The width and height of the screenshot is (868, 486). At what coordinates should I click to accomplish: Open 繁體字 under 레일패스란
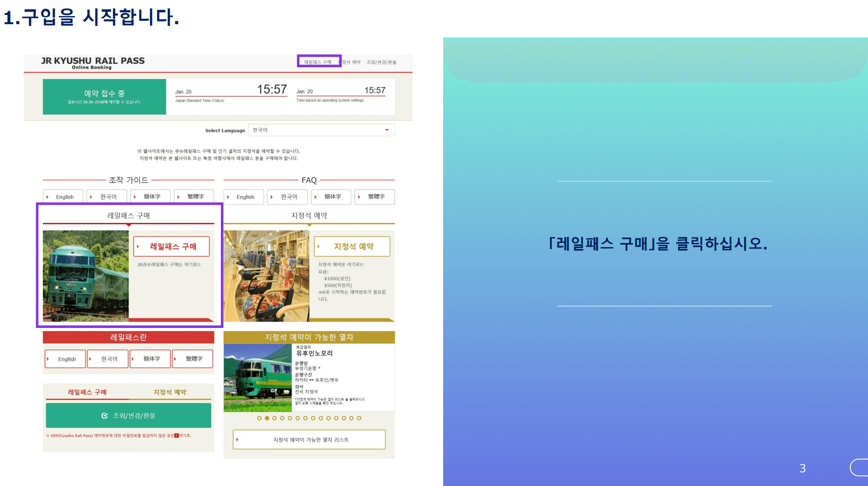coord(193,359)
